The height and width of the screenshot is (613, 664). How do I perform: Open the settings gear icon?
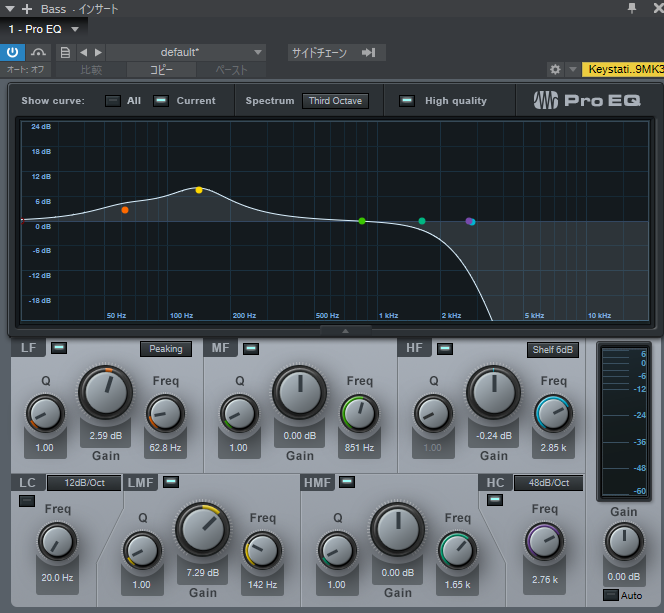(555, 69)
